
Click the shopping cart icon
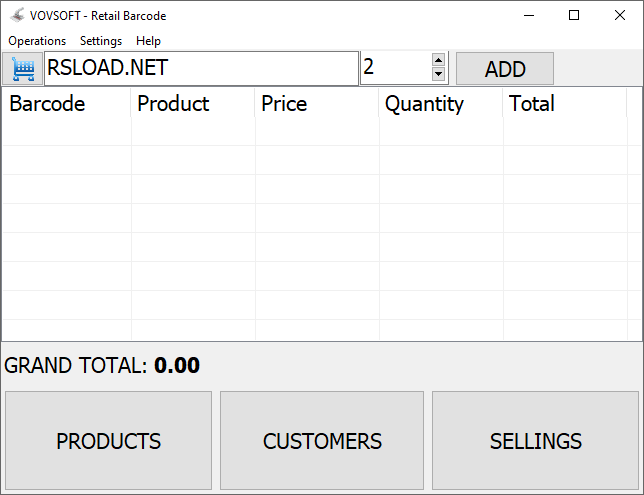[21, 69]
